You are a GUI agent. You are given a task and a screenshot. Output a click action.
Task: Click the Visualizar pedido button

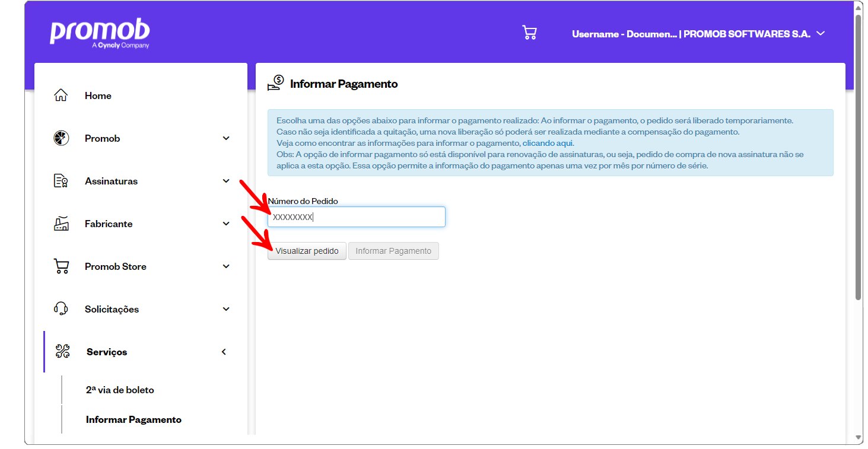pos(307,251)
